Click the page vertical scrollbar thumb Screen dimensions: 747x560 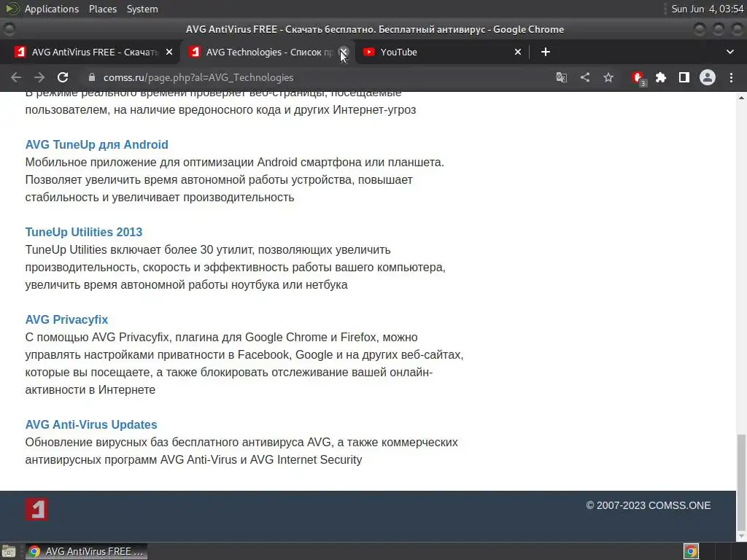point(741,481)
